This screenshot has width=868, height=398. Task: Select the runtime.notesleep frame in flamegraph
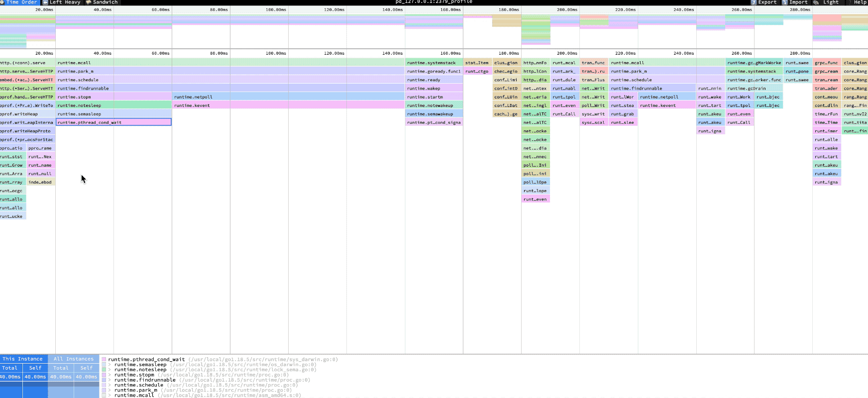point(113,105)
